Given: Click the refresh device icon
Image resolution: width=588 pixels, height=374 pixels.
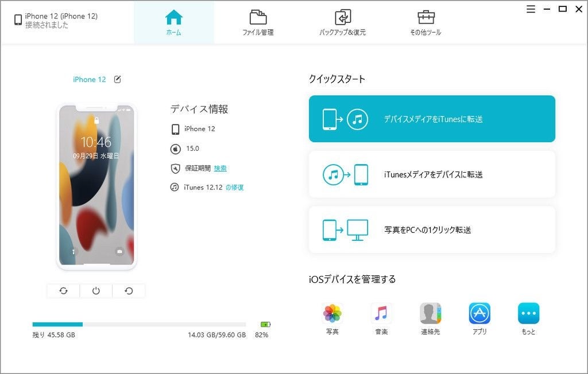Looking at the screenshot, I should tap(63, 291).
